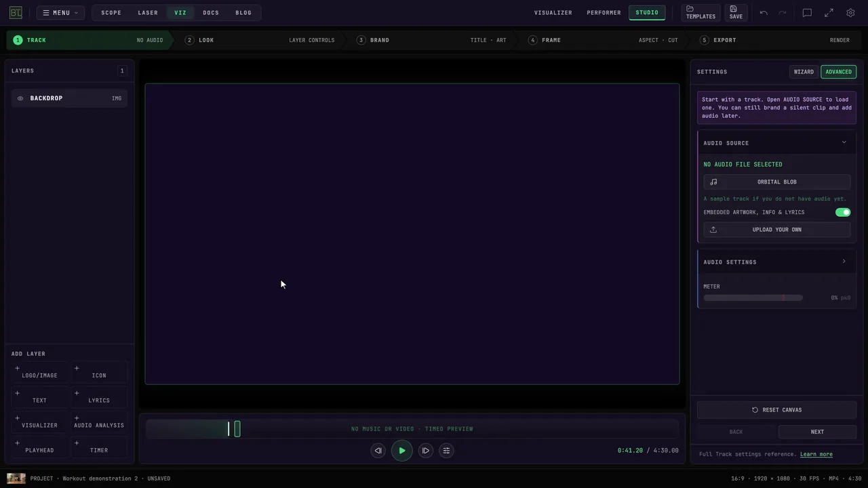This screenshot has height=488, width=868.
Task: Add a Text layer
Action: 40,397
